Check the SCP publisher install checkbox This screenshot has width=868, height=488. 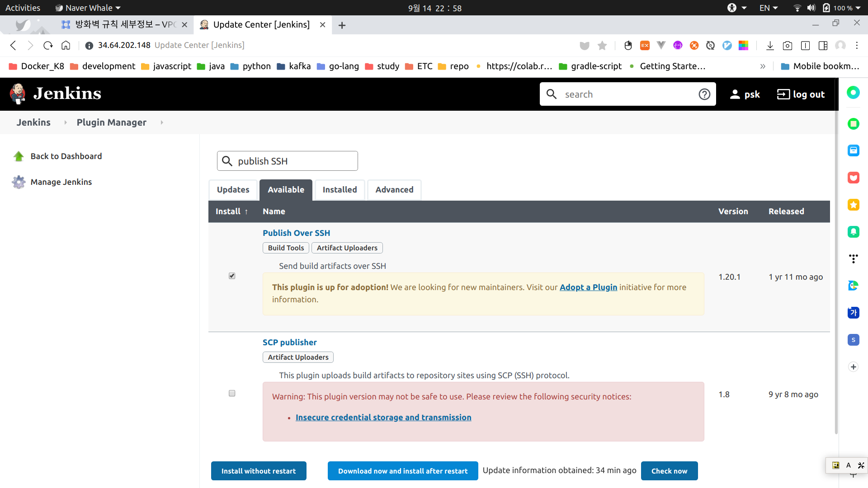click(232, 393)
